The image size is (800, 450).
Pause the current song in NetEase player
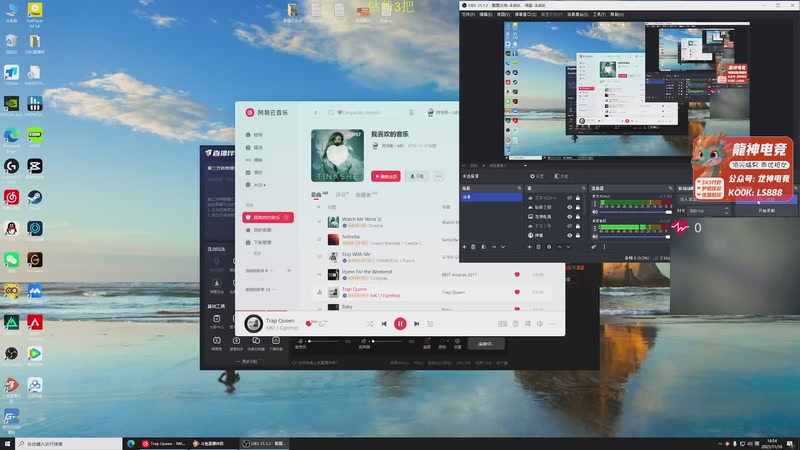tap(400, 323)
